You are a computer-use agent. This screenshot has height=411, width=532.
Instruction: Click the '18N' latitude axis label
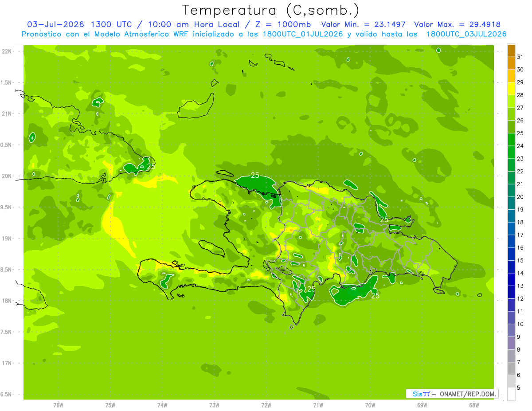point(8,301)
